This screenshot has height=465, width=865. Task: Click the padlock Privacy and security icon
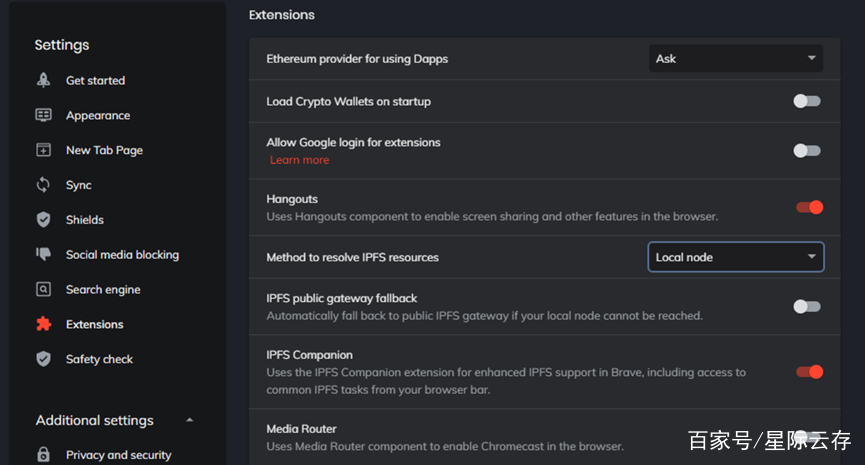click(43, 455)
